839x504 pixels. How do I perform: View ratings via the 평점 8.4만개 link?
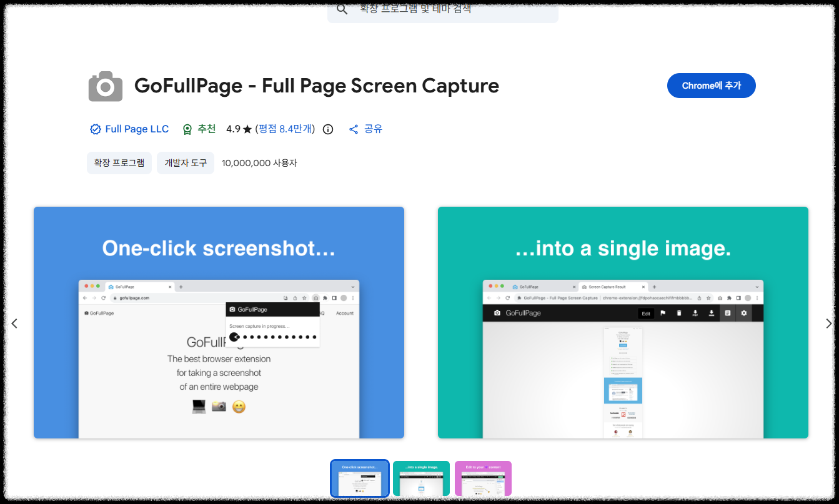point(286,129)
